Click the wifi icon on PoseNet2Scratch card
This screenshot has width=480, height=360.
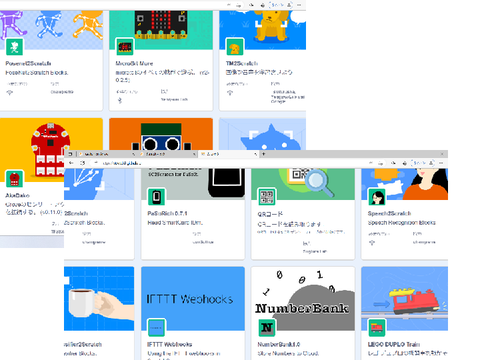point(10,93)
